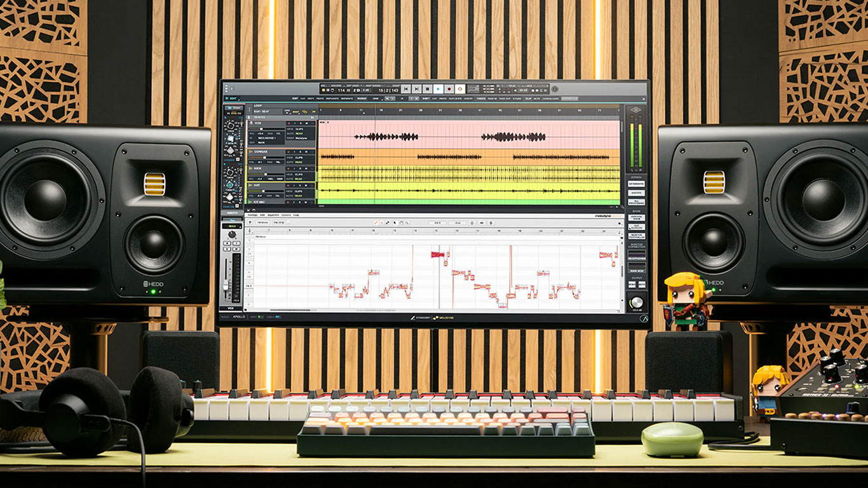Viewport: 868px width, 488px height.
Task: Click the skip-to-end transport icon
Action: [417, 90]
